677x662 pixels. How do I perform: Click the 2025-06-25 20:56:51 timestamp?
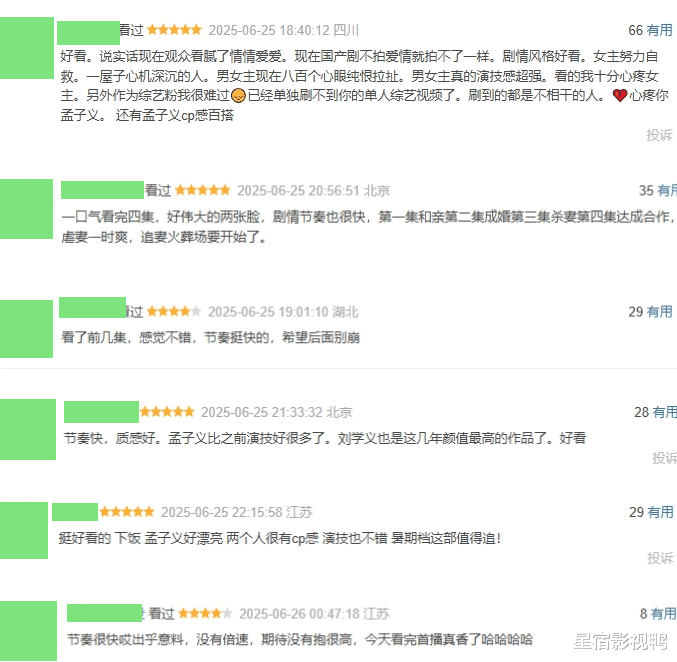[x=298, y=190]
